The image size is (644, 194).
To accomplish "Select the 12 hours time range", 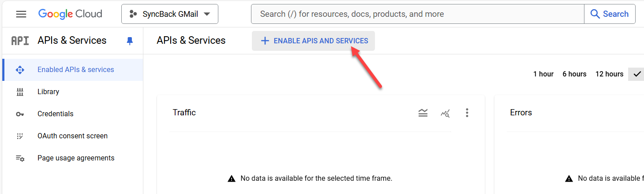I will point(609,74).
